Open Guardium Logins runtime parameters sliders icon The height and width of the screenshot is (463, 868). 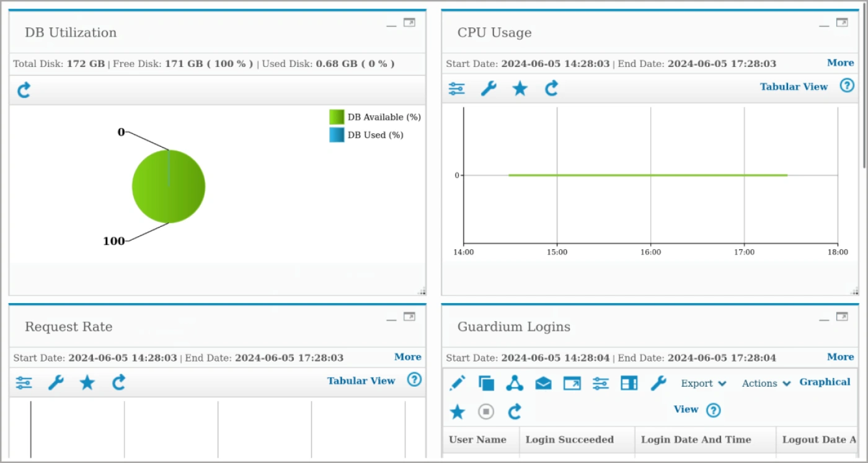pos(600,384)
